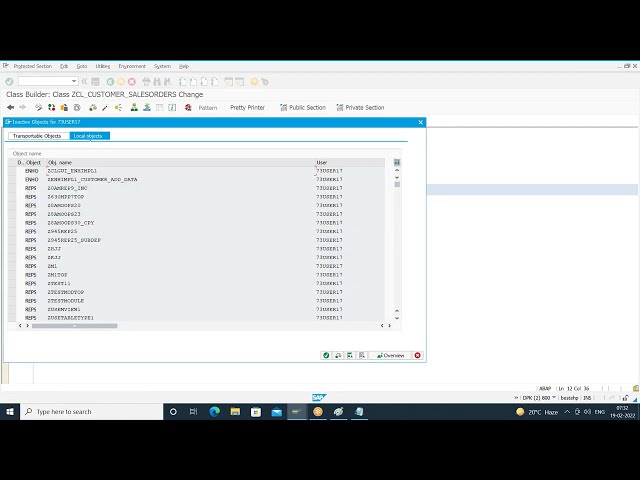Screen dimensions: 640x480
Task: Open the Utilities menu
Action: coord(103,66)
